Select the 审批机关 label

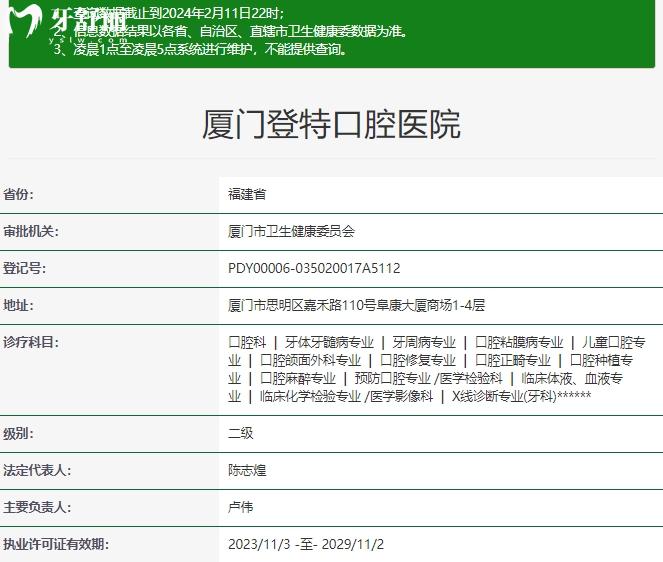31,231
